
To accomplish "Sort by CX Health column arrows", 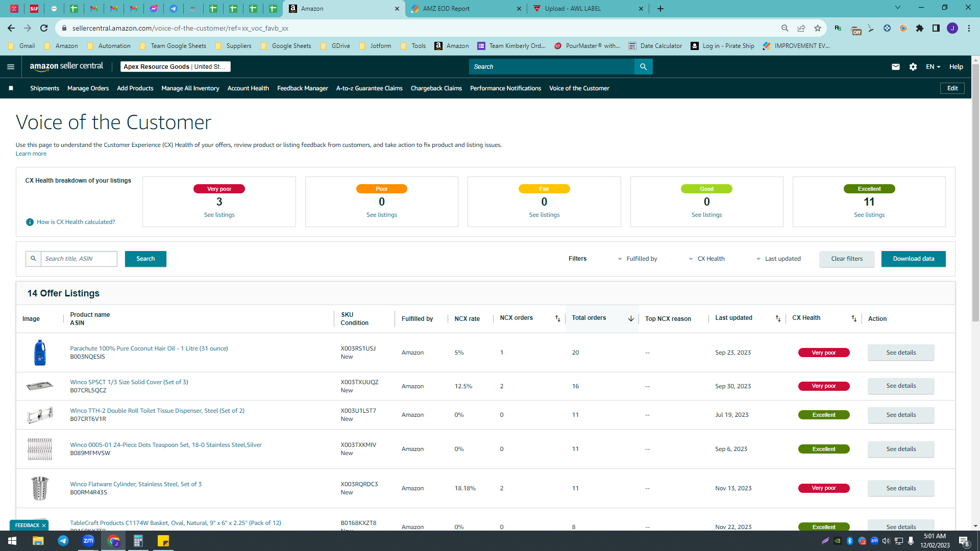I will (x=854, y=318).
